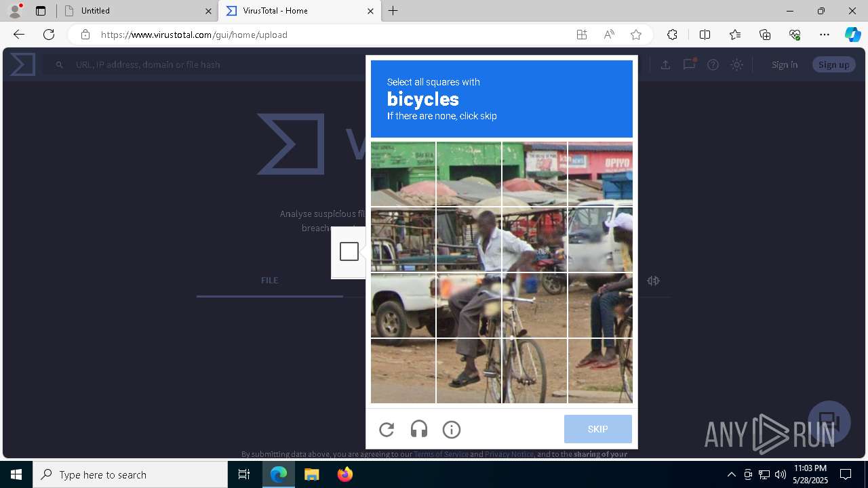868x488 pixels.
Task: Open Split screen icon
Action: tap(705, 35)
